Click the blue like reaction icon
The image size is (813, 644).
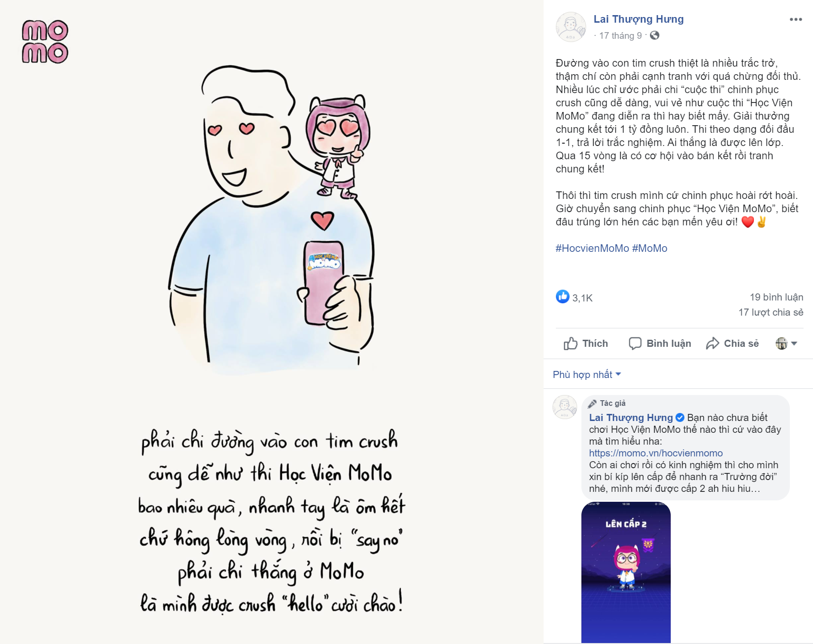point(562,297)
